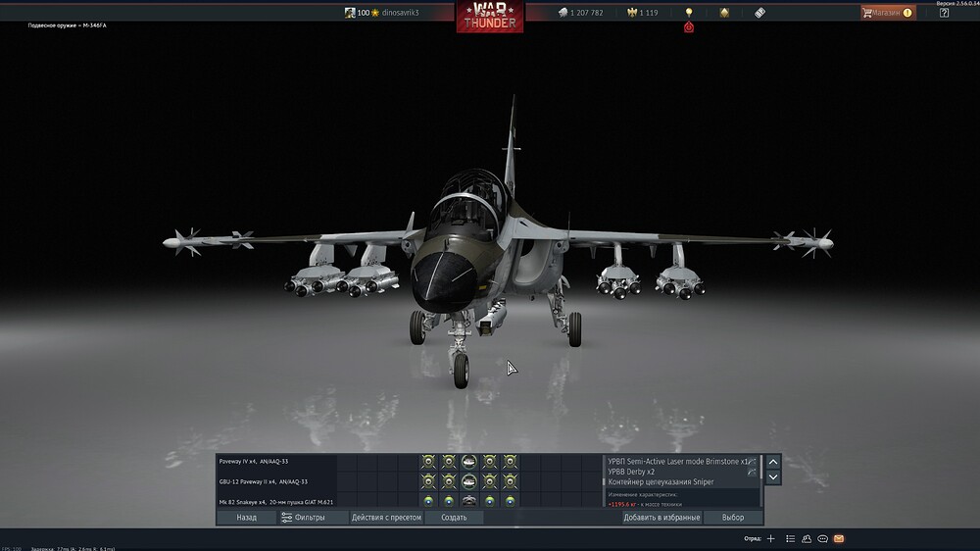Image resolution: width=980 pixels, height=551 pixels.
Task: Click the Silver Lions currency icon
Action: click(563, 13)
